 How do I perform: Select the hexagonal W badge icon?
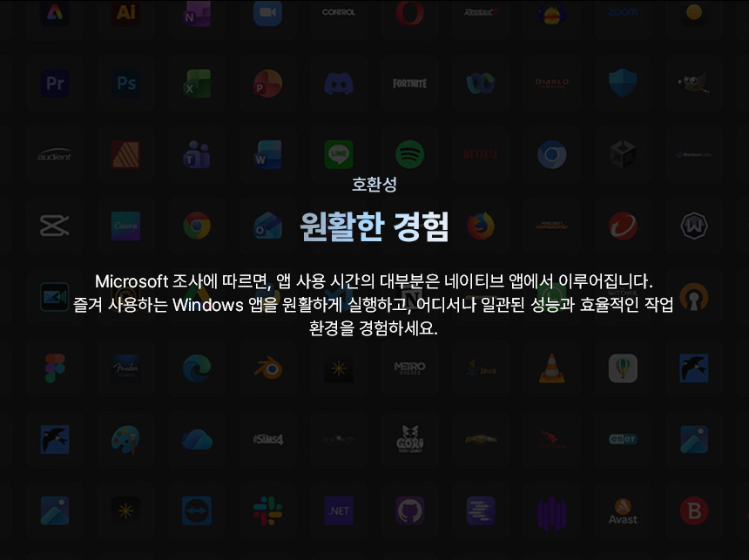point(693,226)
